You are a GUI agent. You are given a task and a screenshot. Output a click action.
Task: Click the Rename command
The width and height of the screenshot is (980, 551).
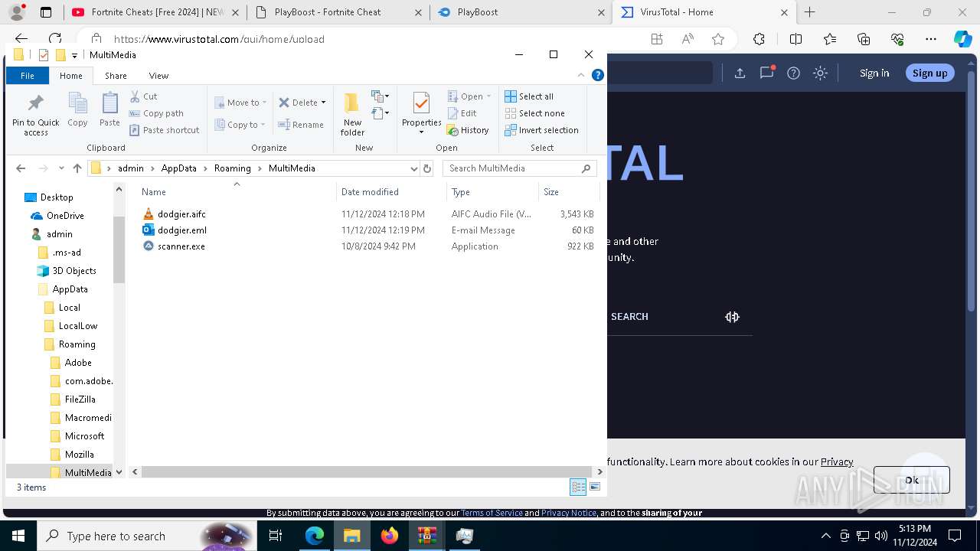(x=301, y=125)
